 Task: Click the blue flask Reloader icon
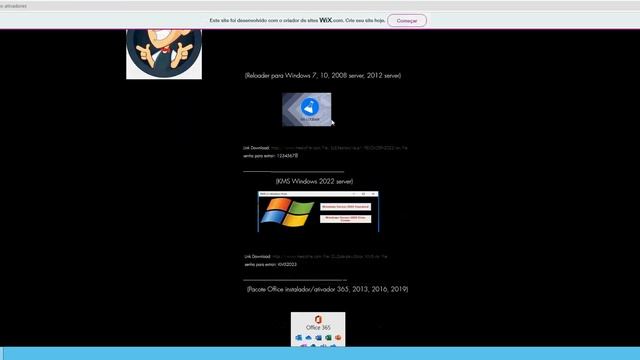coord(310,107)
